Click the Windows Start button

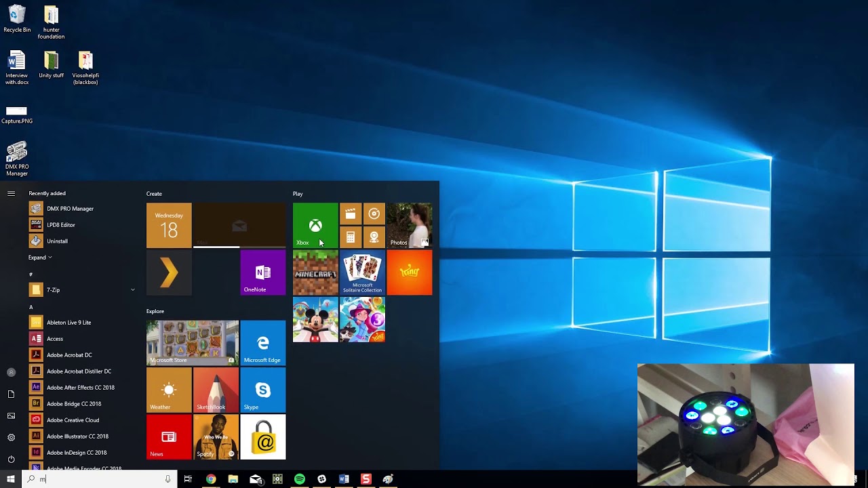11,479
